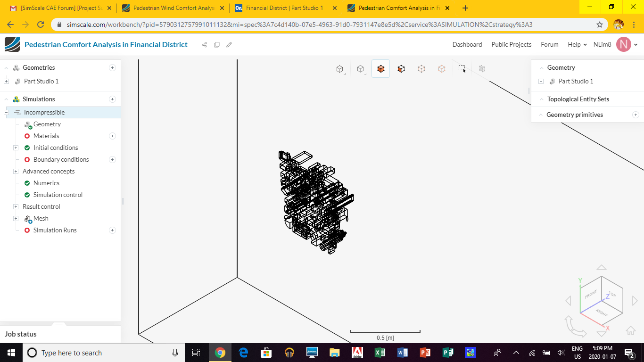Expand Part Studio 1 in the left tree
The height and width of the screenshot is (362, 644).
(6, 81)
